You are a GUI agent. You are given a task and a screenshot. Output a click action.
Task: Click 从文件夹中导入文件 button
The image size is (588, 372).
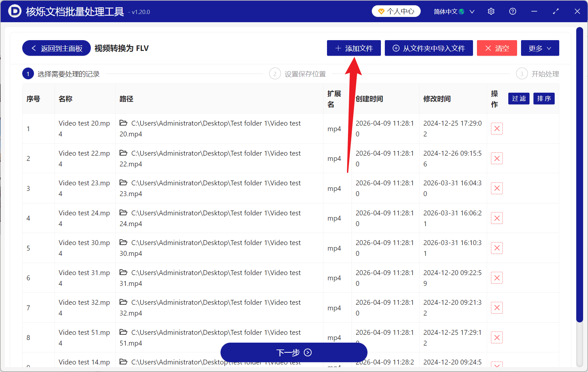coord(429,48)
